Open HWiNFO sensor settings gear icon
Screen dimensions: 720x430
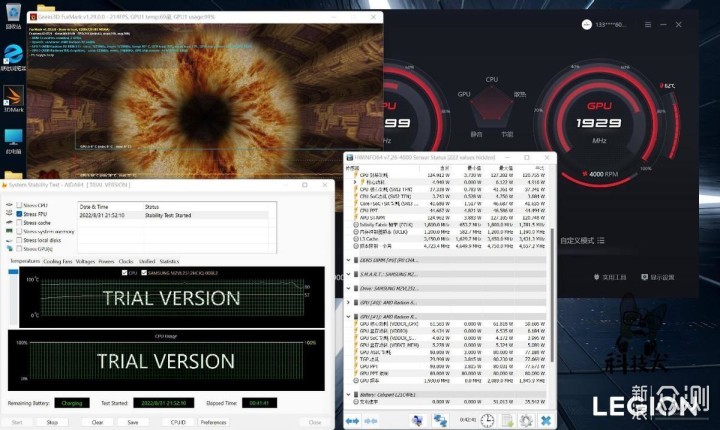(526, 420)
